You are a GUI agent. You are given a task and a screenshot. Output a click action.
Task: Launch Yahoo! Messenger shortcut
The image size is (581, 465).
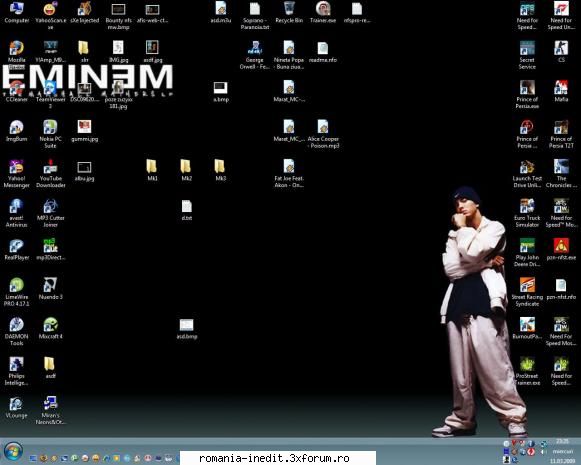click(16, 173)
